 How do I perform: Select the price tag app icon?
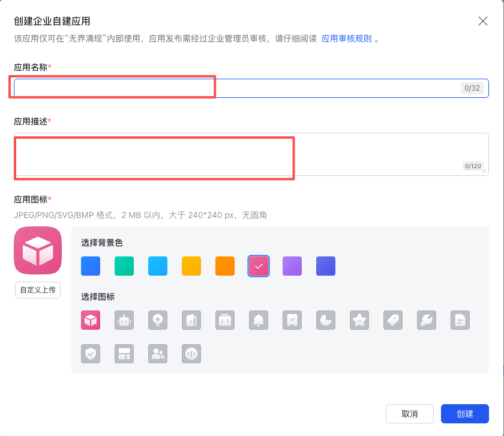click(393, 320)
